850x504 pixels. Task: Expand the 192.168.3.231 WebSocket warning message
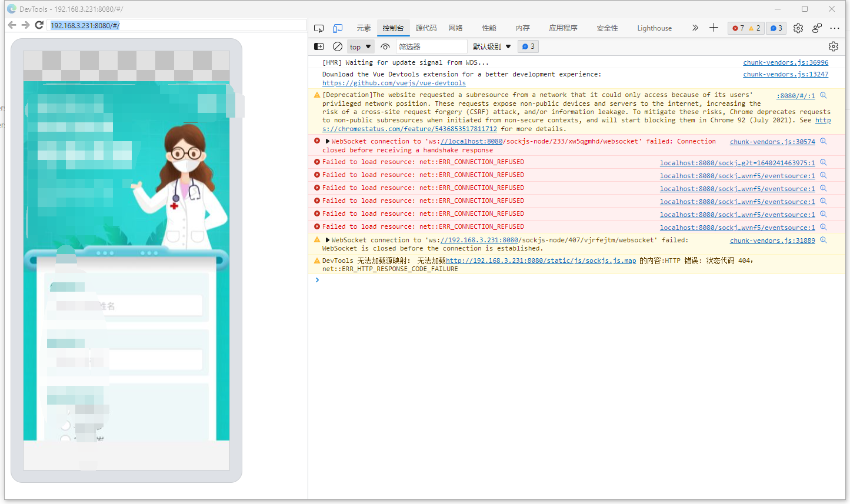click(328, 240)
